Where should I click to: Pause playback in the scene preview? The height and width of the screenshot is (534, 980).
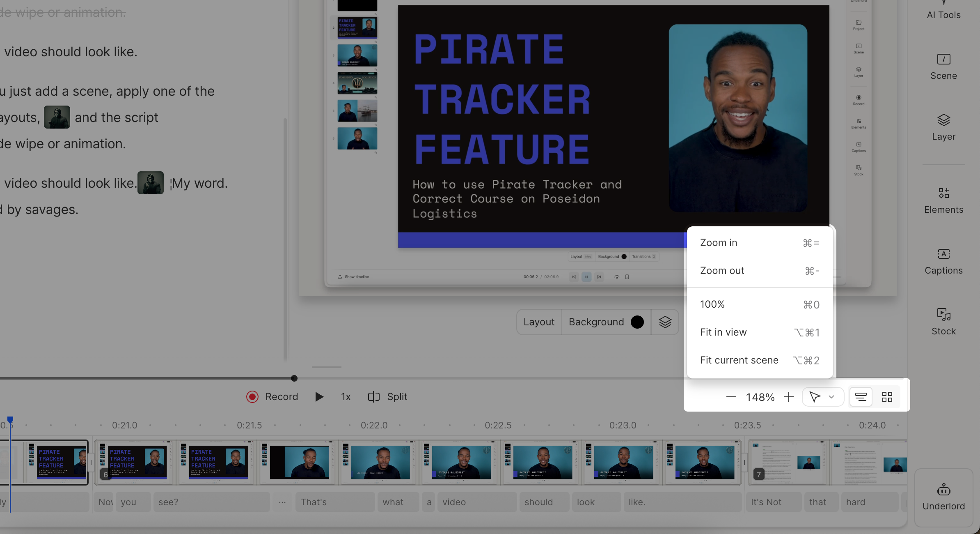pyautogui.click(x=586, y=276)
